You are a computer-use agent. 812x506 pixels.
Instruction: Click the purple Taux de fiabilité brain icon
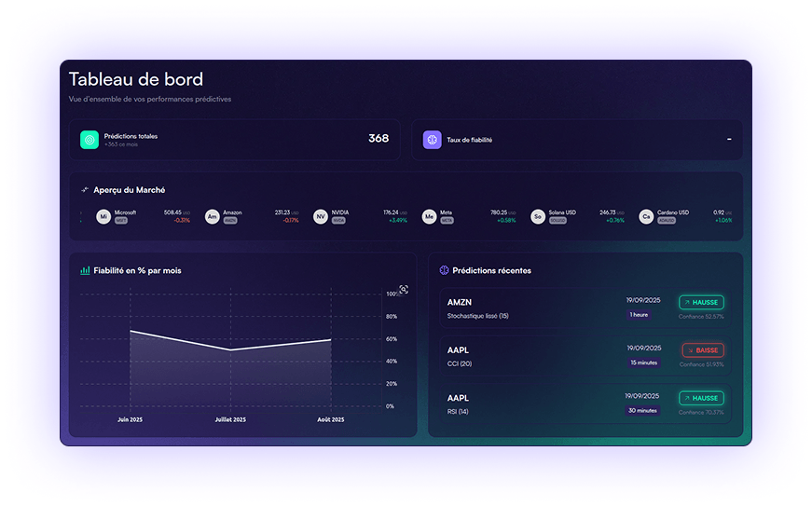click(432, 140)
